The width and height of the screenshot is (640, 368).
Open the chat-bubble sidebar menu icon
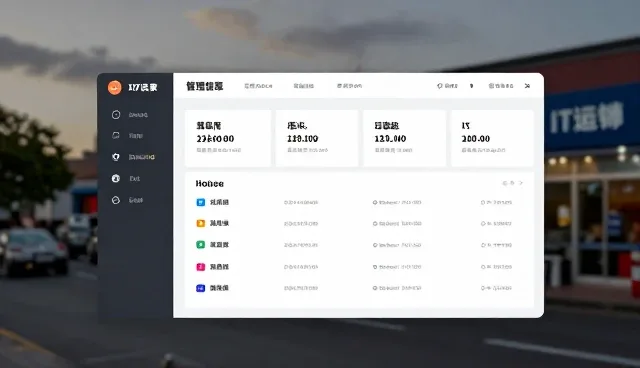(116, 135)
